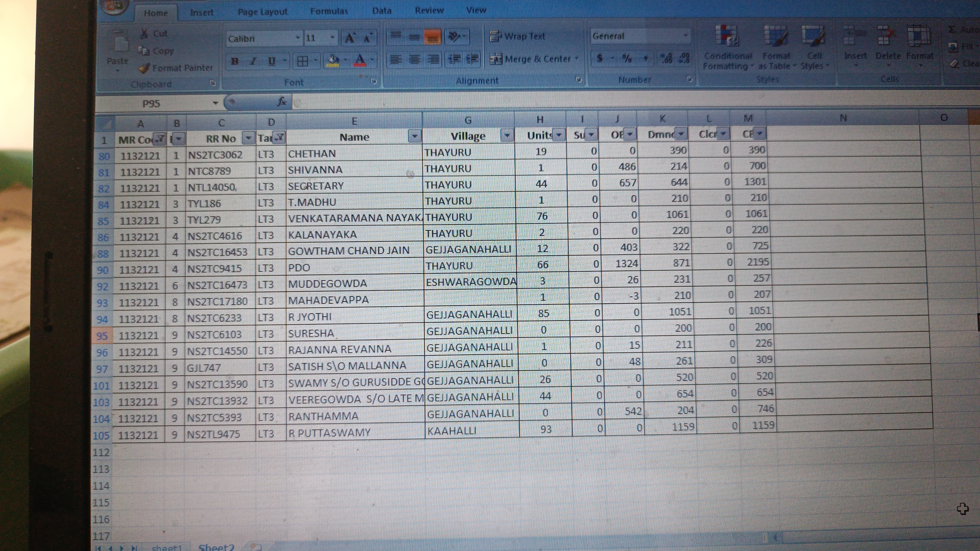980x551 pixels.
Task: Select row 95 header
Action: click(102, 336)
